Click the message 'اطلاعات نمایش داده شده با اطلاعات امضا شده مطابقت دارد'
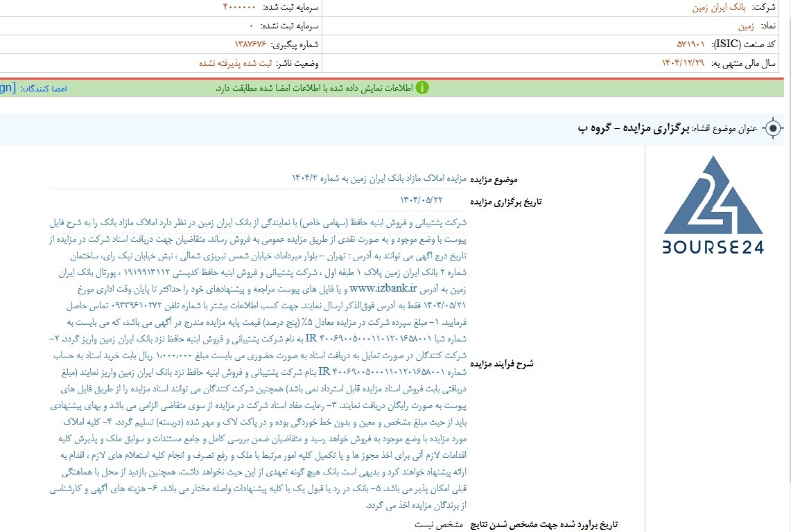Image resolution: width=791 pixels, height=532 pixels. (x=314, y=88)
